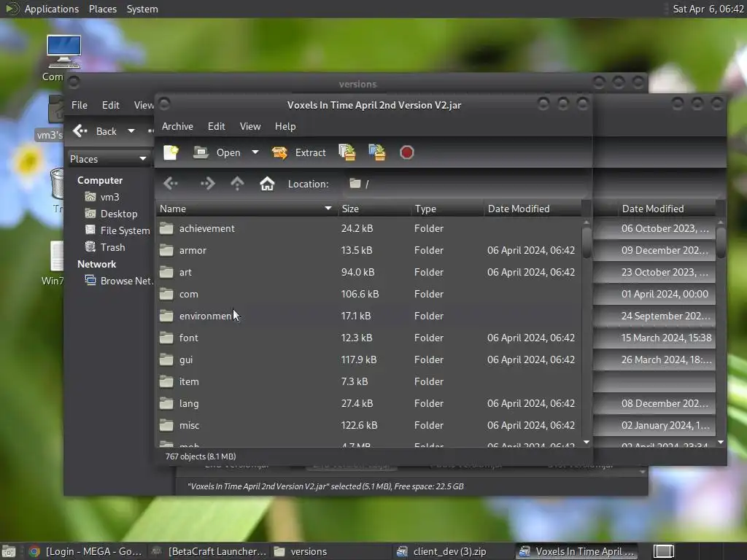Add a folder to archive icon
Image resolution: width=747 pixels, height=560 pixels.
(x=377, y=152)
